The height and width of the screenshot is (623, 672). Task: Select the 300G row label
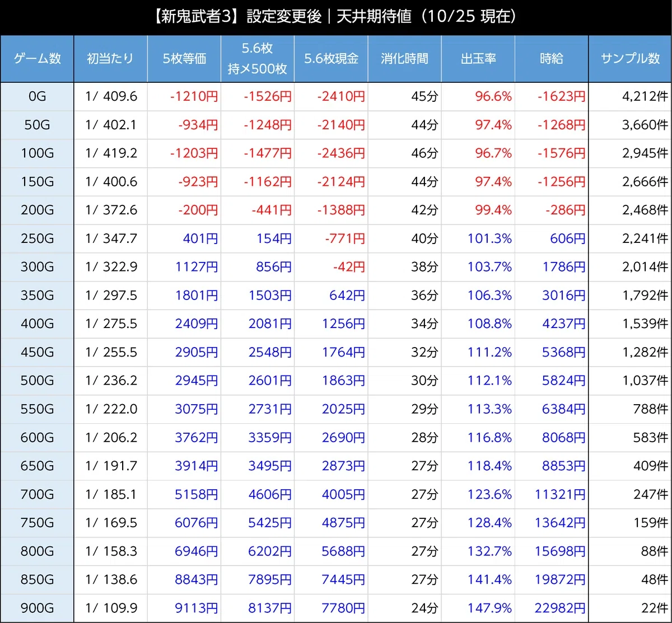(x=37, y=267)
